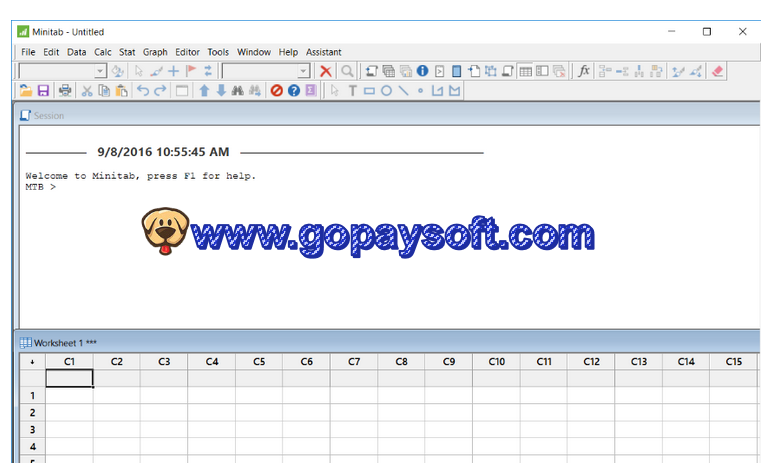Click the blue Show Info circle icon
This screenshot has height=463, width=784.
tap(422, 71)
